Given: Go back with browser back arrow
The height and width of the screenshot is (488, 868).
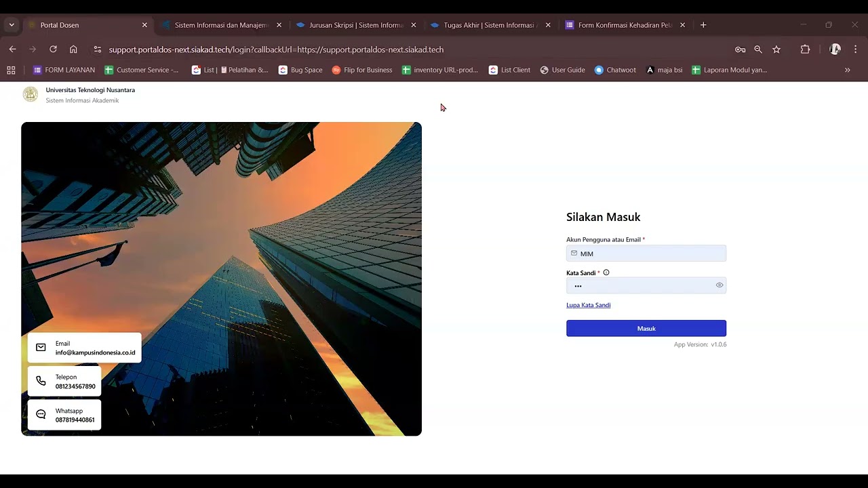Looking at the screenshot, I should point(12,49).
